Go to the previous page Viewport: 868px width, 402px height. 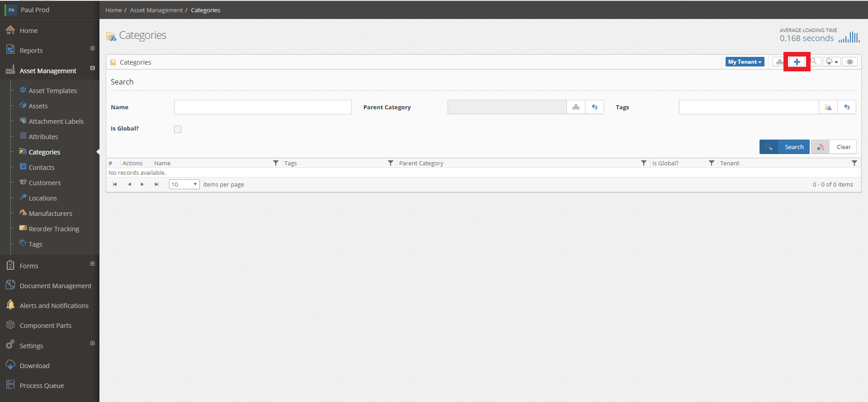(x=129, y=184)
